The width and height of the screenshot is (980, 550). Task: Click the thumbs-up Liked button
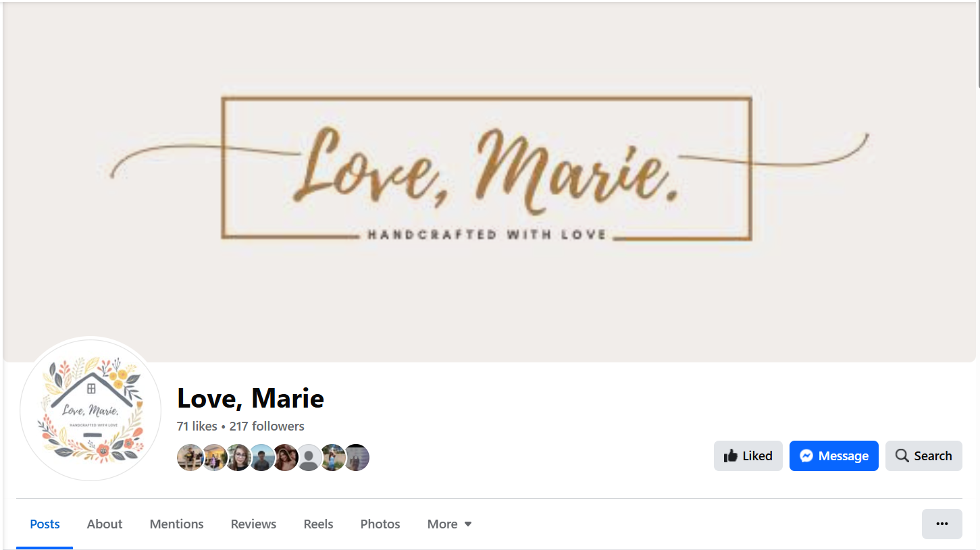tap(748, 456)
